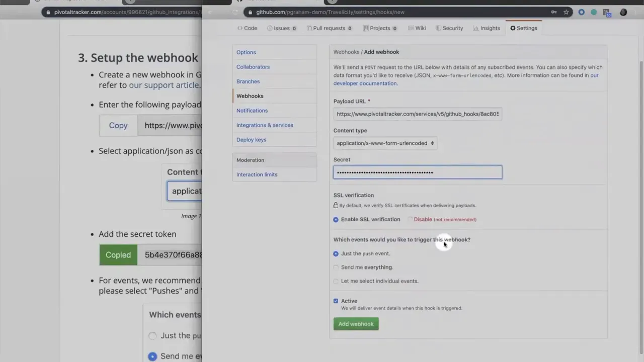Open the Content type dropdown

pyautogui.click(x=384, y=143)
